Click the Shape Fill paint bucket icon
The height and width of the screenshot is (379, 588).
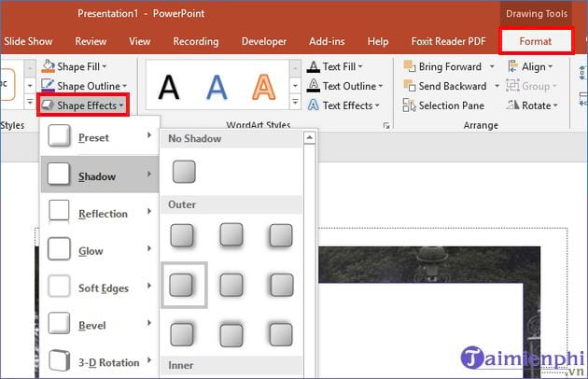tap(48, 66)
